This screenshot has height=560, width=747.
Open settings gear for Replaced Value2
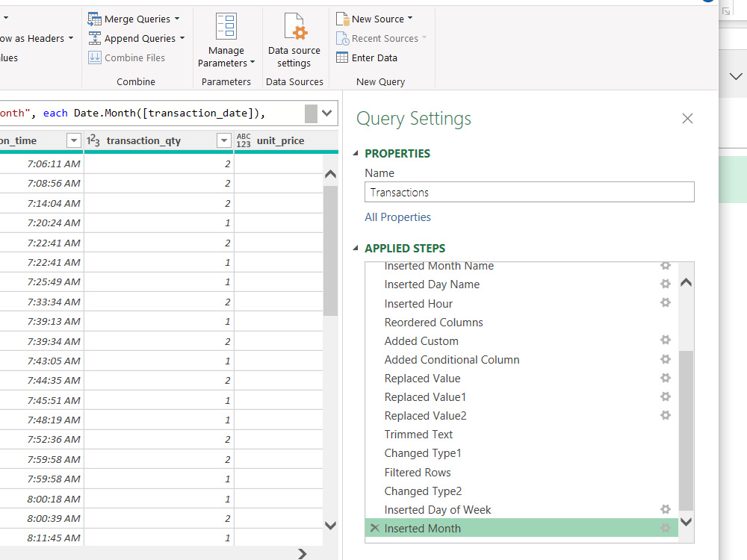(666, 415)
